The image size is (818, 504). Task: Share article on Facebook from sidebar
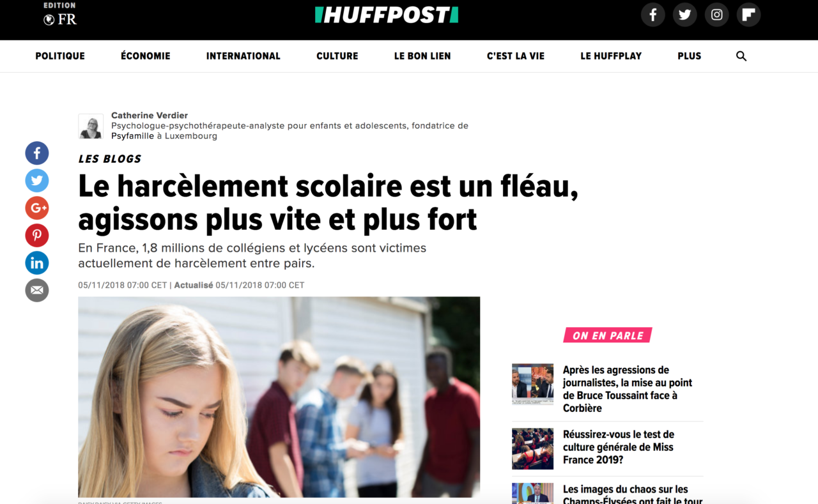point(37,153)
